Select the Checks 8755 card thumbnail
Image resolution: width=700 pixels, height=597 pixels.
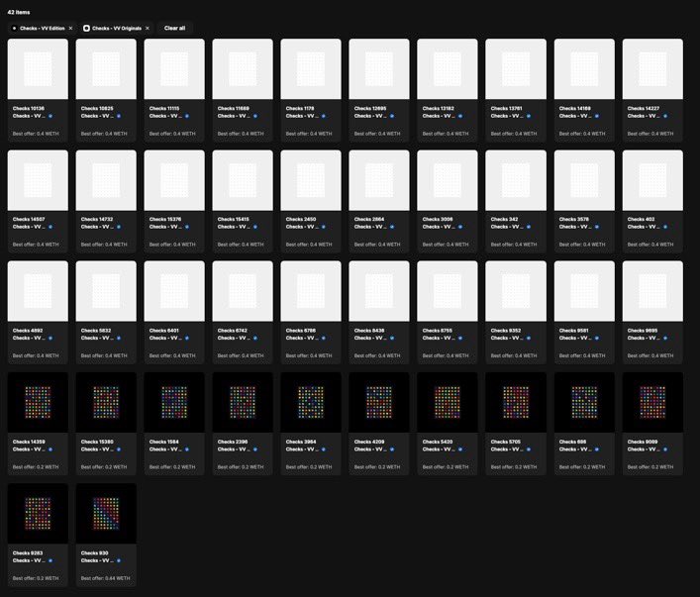tap(448, 291)
